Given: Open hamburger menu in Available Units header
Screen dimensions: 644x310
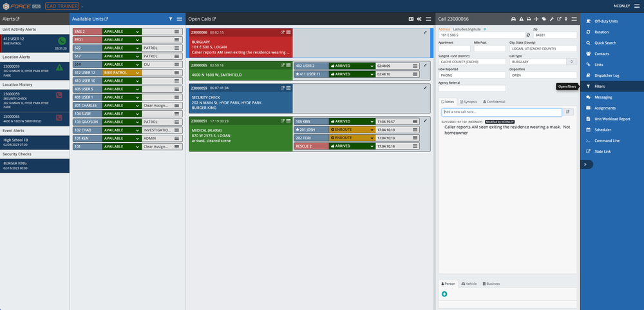Looking at the screenshot, I should 180,19.
